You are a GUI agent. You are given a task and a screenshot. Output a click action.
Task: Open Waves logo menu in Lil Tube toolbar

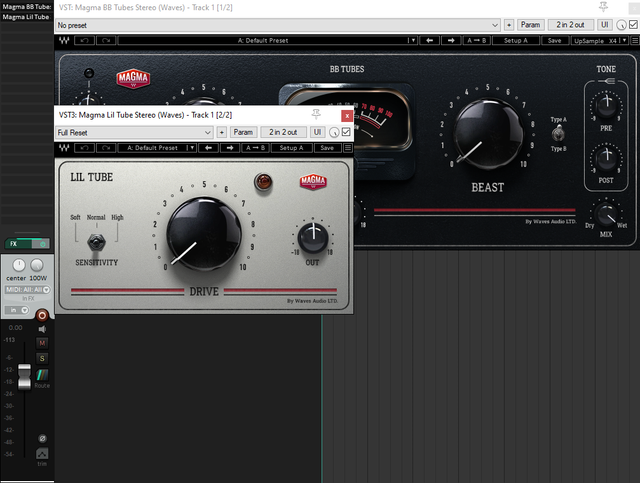(x=64, y=148)
